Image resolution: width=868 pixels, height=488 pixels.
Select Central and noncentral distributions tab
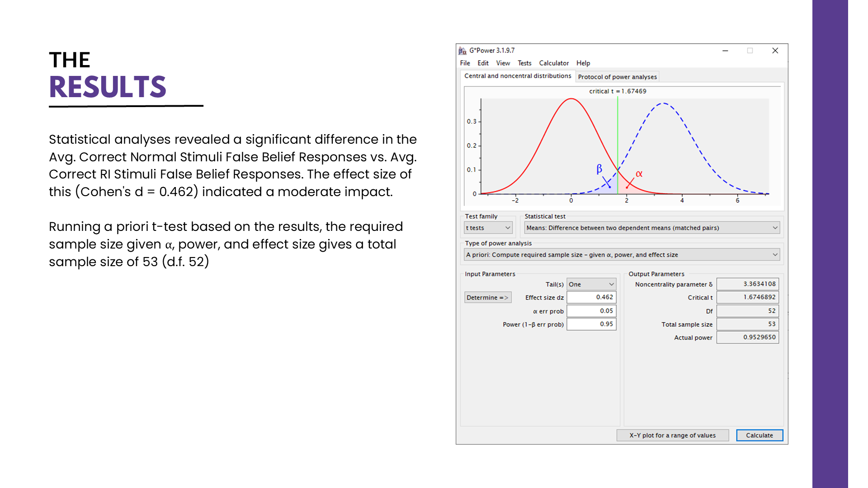(x=518, y=76)
